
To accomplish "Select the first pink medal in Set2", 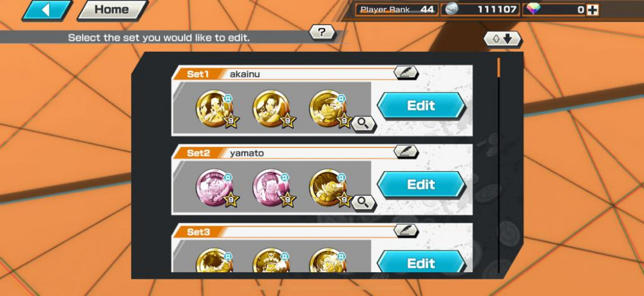I will tap(215, 188).
